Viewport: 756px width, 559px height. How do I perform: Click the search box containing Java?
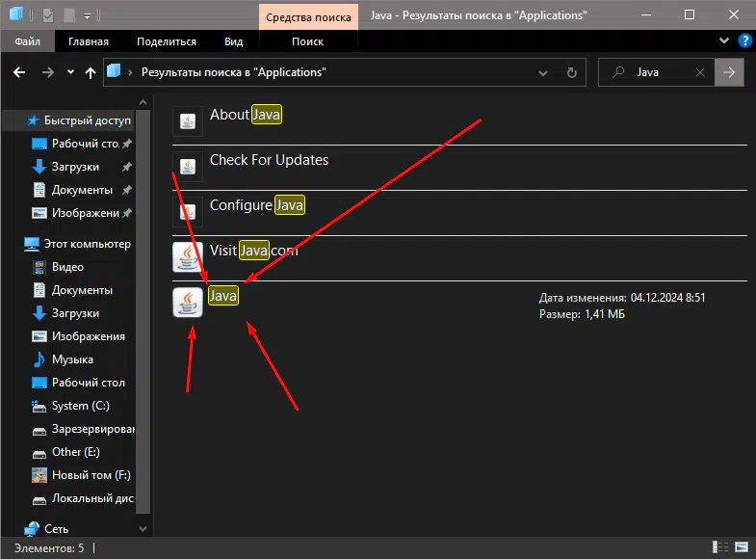[x=656, y=72]
